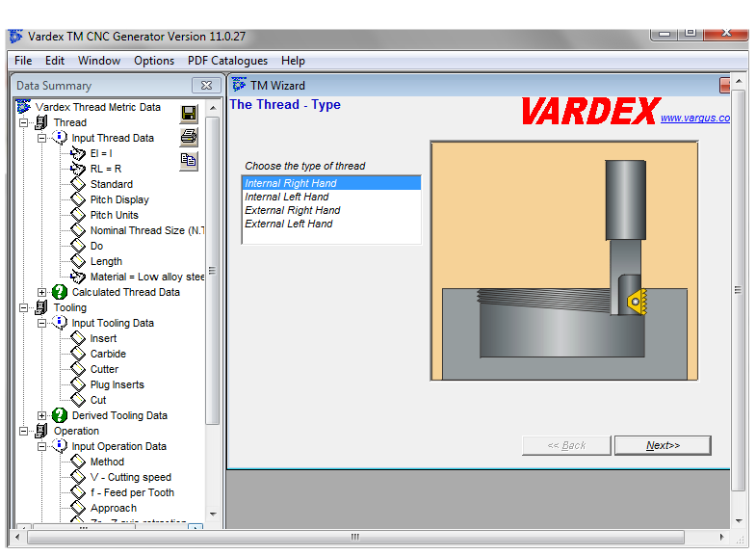Select External Right Hand thread type
Viewport: 756px width, 555px height.
331,210
